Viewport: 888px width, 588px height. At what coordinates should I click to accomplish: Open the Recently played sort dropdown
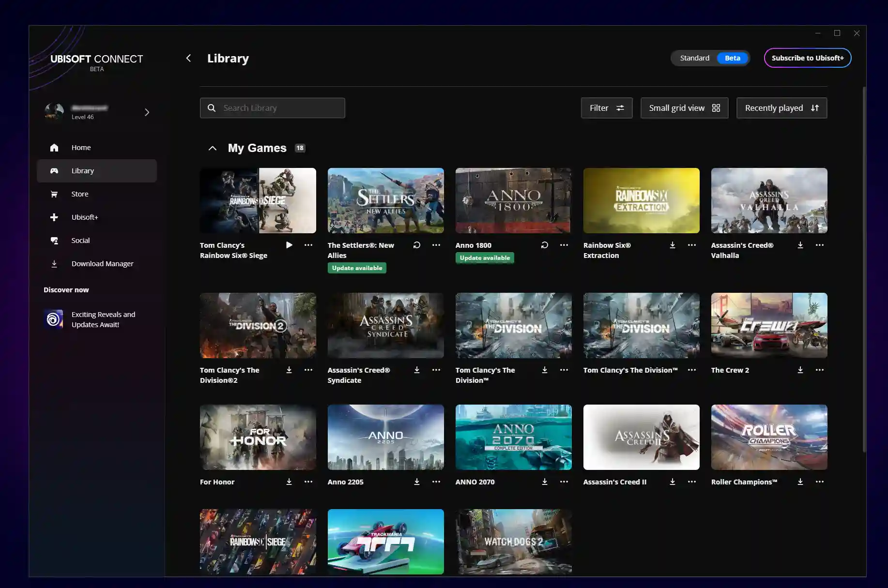(x=781, y=108)
